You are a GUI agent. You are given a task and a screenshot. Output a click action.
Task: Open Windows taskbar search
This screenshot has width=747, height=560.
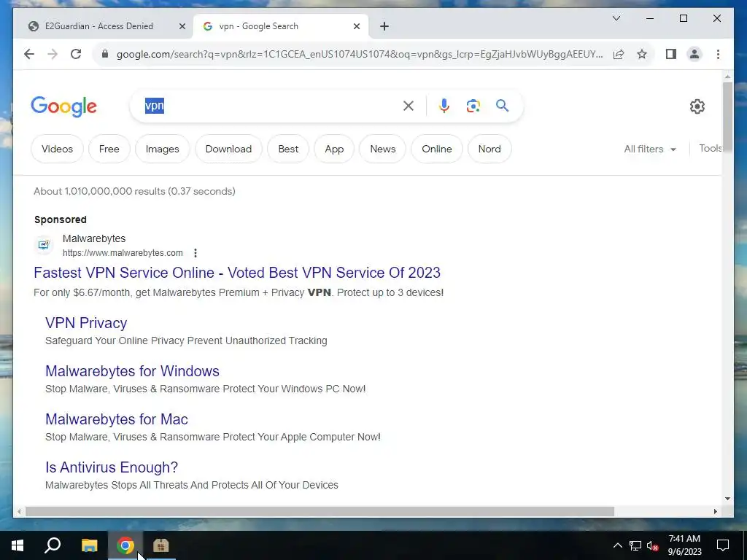coord(53,545)
